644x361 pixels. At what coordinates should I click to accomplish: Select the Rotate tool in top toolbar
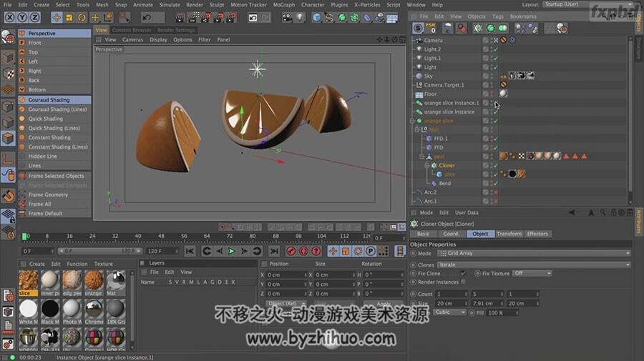(x=82, y=18)
